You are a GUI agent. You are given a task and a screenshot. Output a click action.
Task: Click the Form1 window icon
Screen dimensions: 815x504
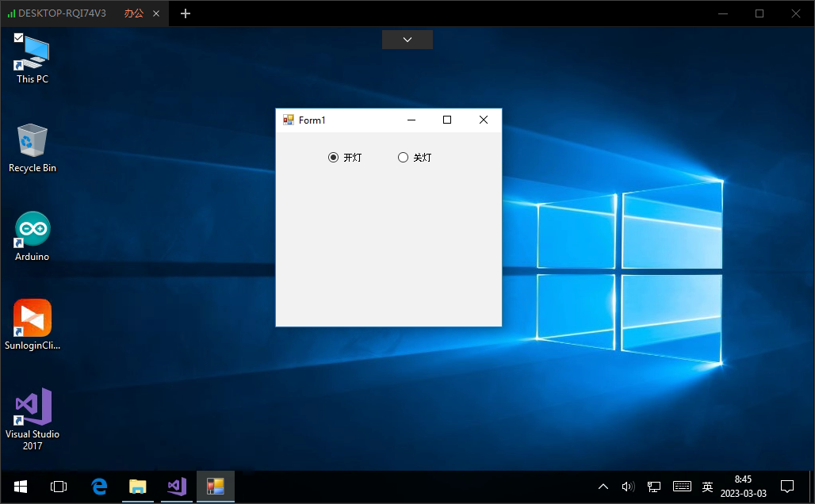(288, 120)
